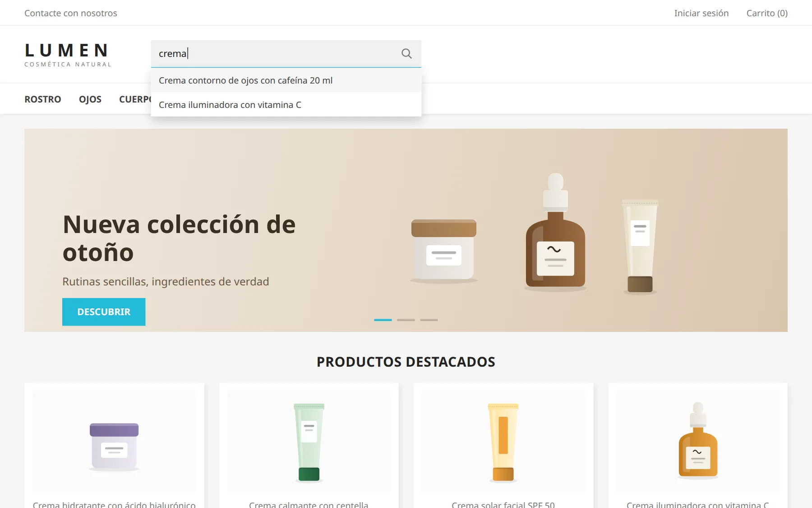Screen dimensions: 812x508
Task: Open Iniciar sesión link
Action: pyautogui.click(x=701, y=13)
